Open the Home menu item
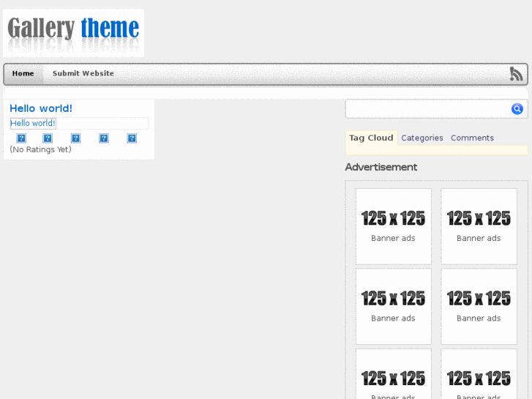The width and height of the screenshot is (532, 399). pyautogui.click(x=23, y=73)
